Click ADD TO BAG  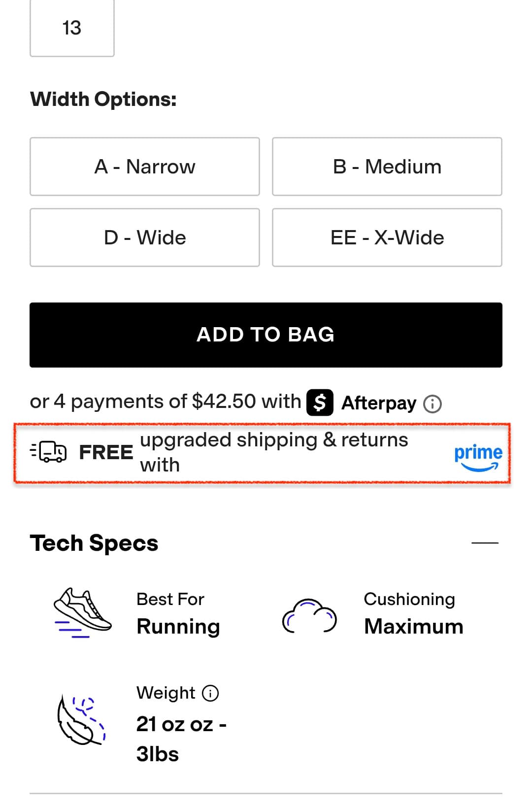(x=266, y=335)
